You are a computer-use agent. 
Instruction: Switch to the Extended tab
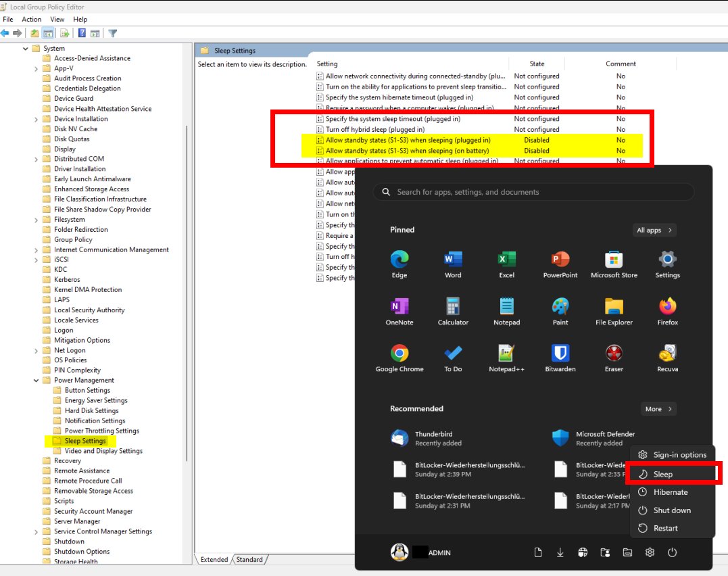(x=214, y=559)
